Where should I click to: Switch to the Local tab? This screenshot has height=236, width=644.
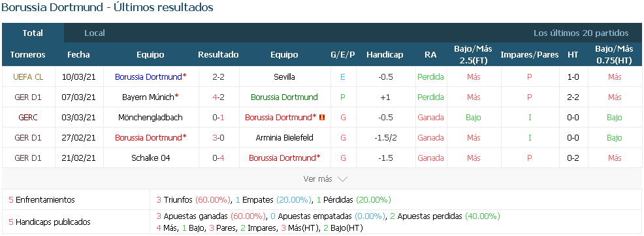[x=95, y=33]
